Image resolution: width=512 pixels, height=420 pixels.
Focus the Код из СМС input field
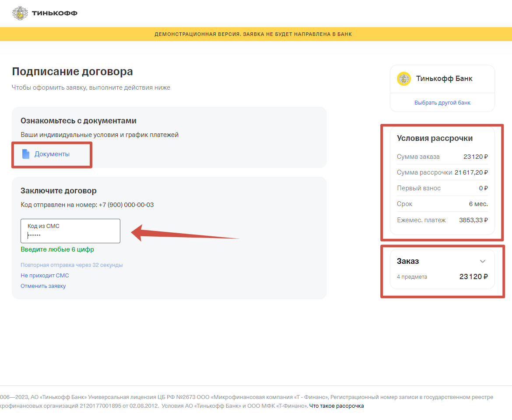coord(70,231)
